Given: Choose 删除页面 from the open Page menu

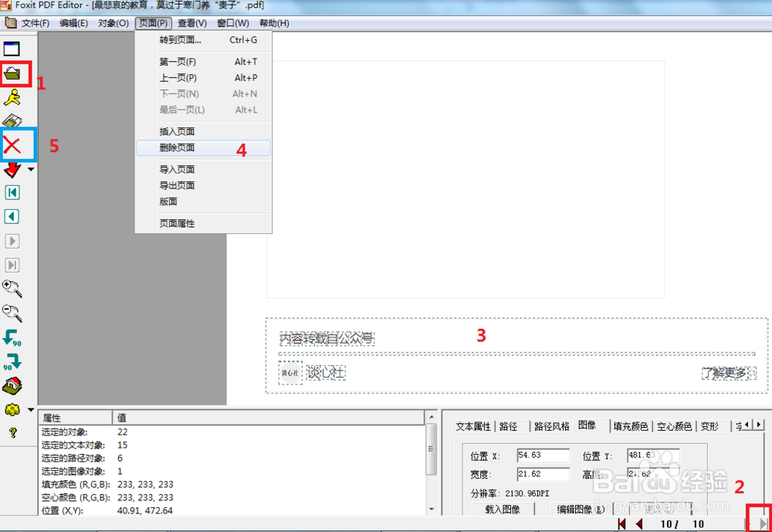Looking at the screenshot, I should 203,148.
